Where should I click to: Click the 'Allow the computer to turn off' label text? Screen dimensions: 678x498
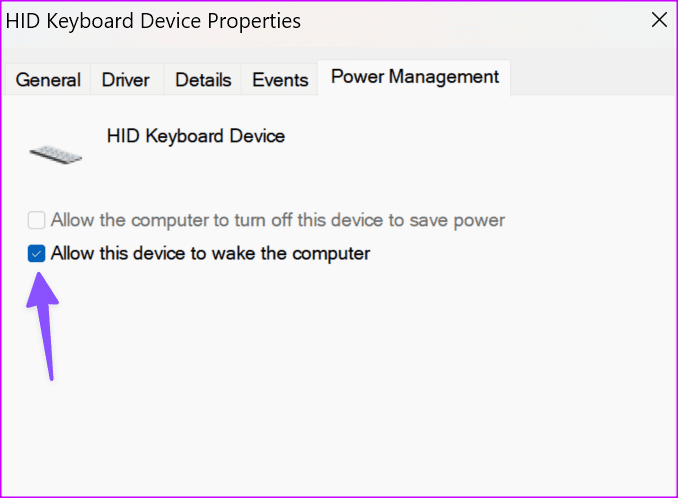(x=200, y=220)
